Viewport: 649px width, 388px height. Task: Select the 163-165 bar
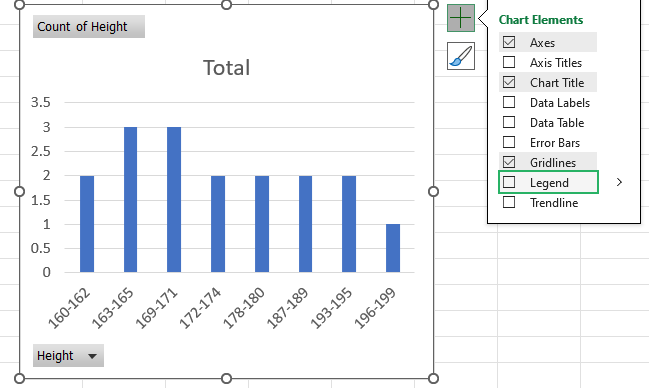click(130, 200)
